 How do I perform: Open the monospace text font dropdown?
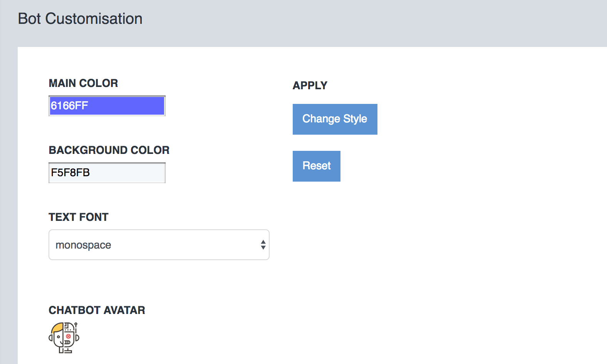point(159,245)
